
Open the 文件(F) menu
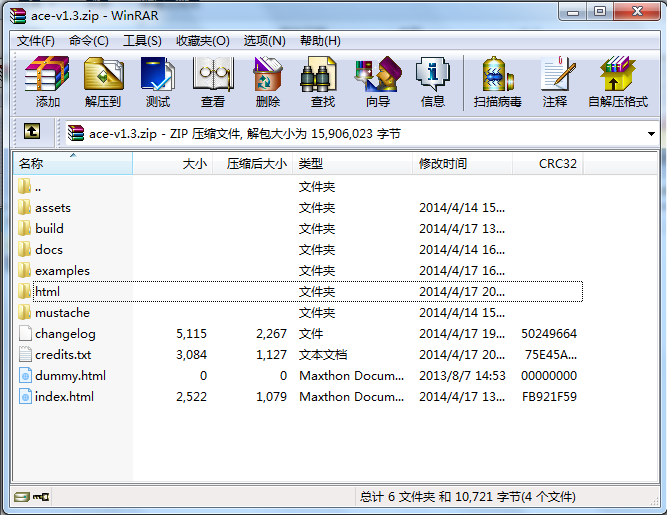pyautogui.click(x=36, y=41)
